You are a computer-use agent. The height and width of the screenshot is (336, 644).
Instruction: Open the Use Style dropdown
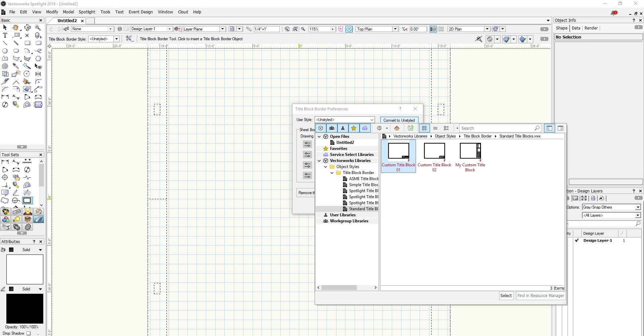pos(344,120)
